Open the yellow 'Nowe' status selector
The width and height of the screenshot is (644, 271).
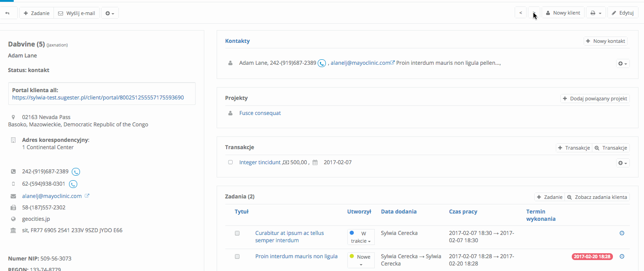click(361, 260)
